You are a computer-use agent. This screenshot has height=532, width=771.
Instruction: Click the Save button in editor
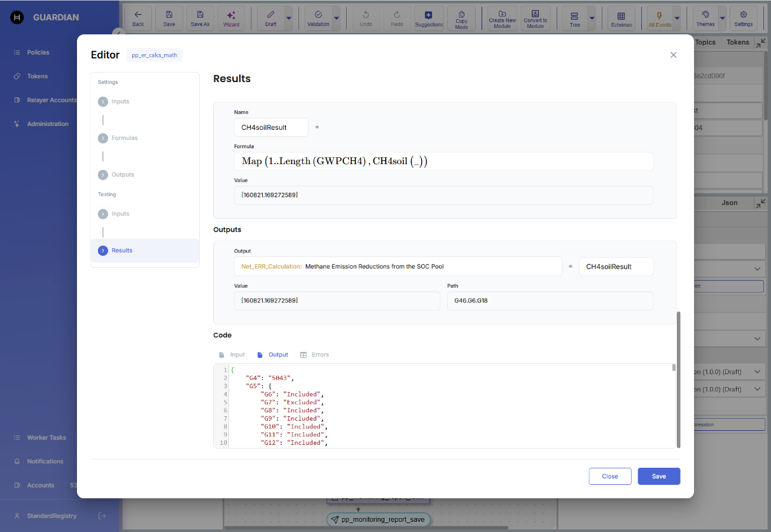click(659, 476)
